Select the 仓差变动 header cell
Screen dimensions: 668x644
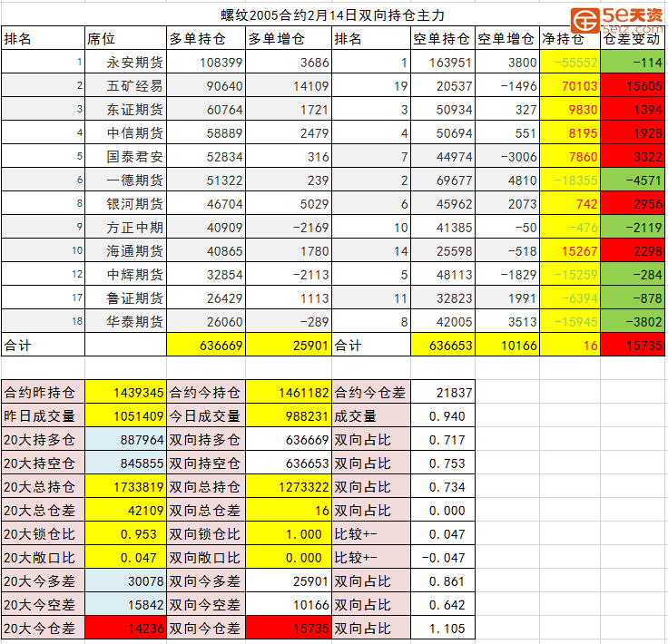point(633,39)
